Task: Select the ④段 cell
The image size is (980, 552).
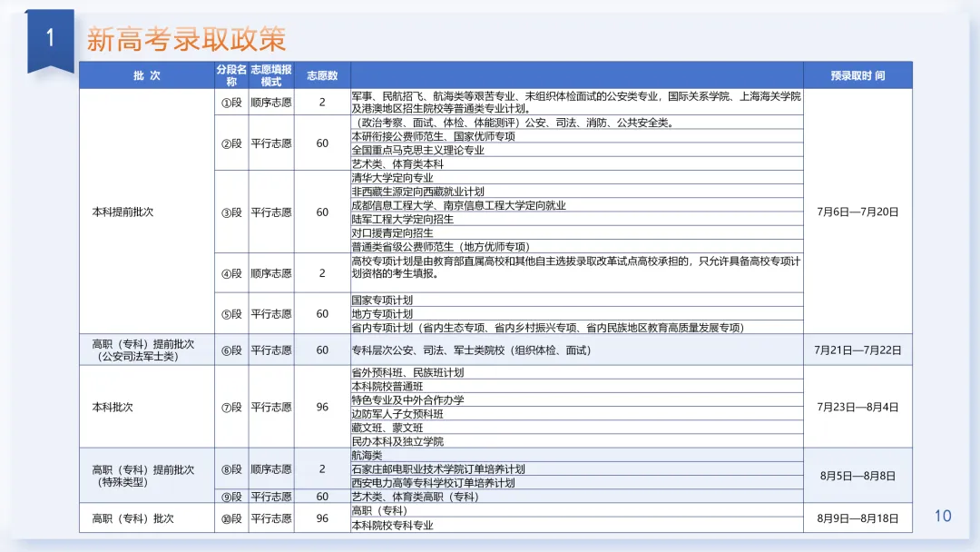Action: [231, 273]
